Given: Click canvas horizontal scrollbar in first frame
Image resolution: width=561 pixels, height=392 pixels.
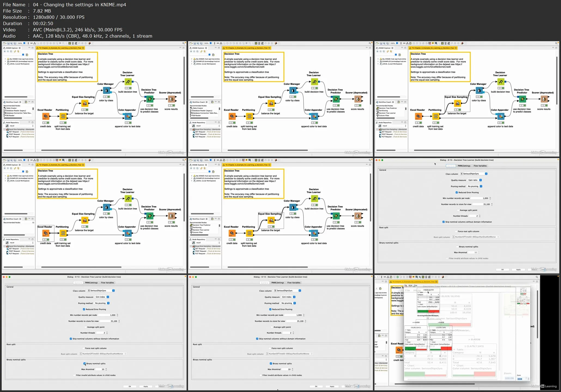Looking at the screenshot, I should tap(81, 150).
